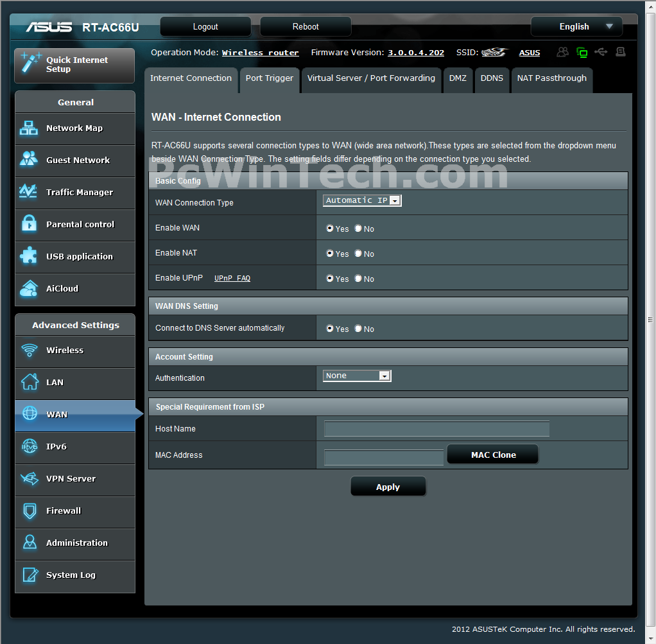This screenshot has width=656, height=644.
Task: Select No for Enable NAT
Action: (358, 254)
